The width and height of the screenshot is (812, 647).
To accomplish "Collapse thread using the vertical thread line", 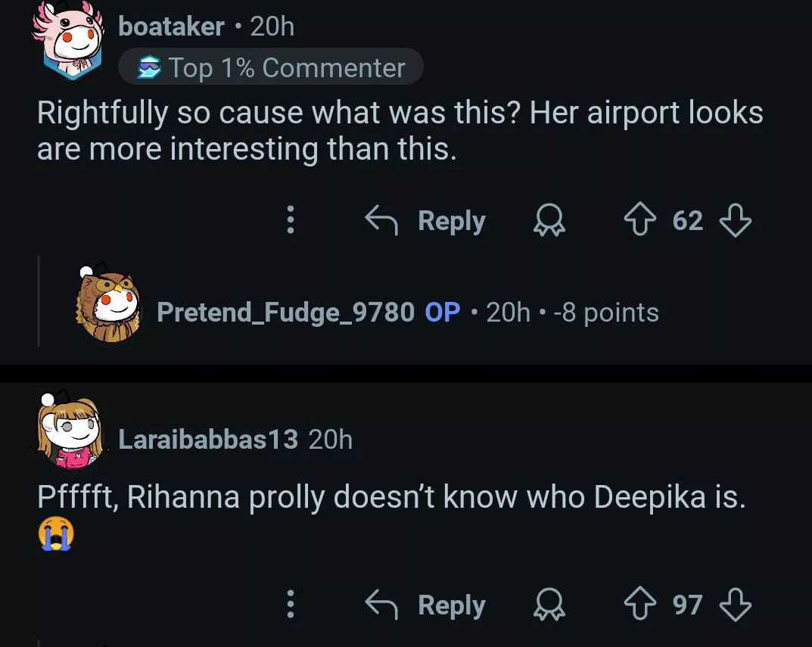I will pyautogui.click(x=39, y=301).
